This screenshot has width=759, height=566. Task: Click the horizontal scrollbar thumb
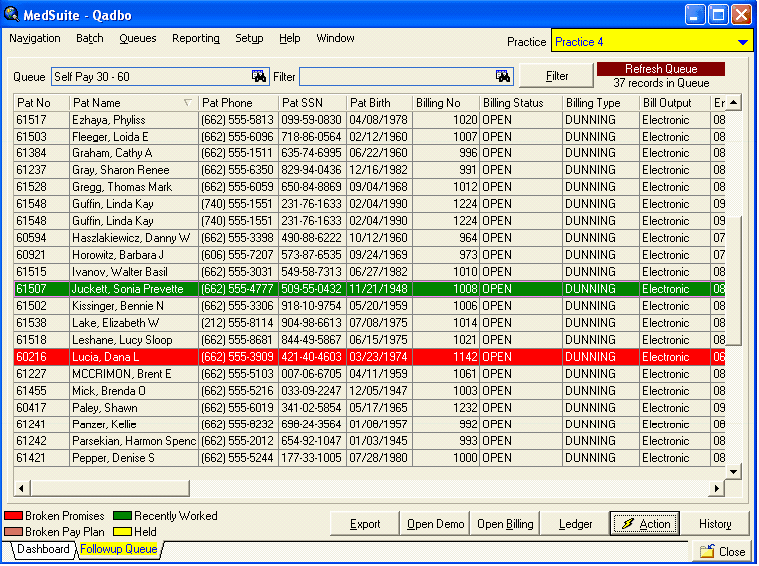[x=110, y=489]
